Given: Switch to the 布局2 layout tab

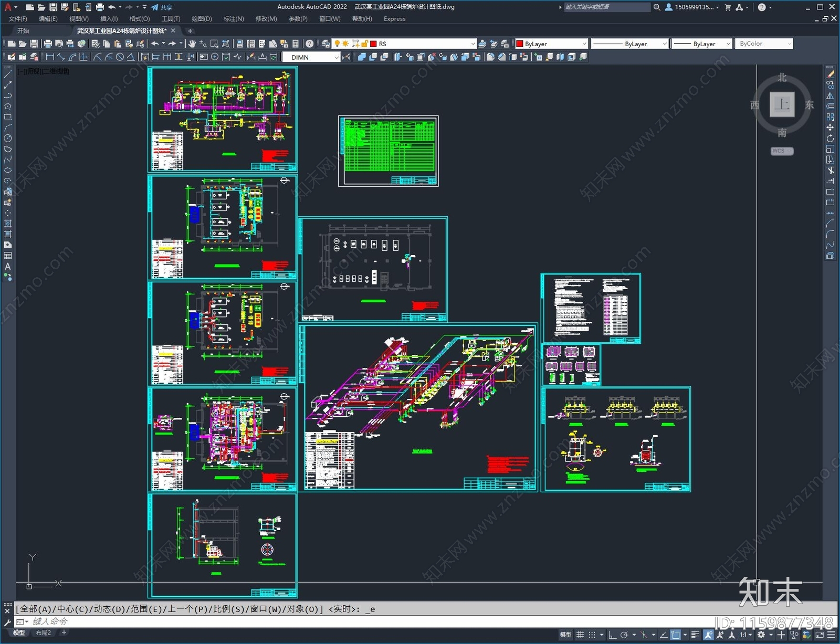Looking at the screenshot, I should (43, 632).
